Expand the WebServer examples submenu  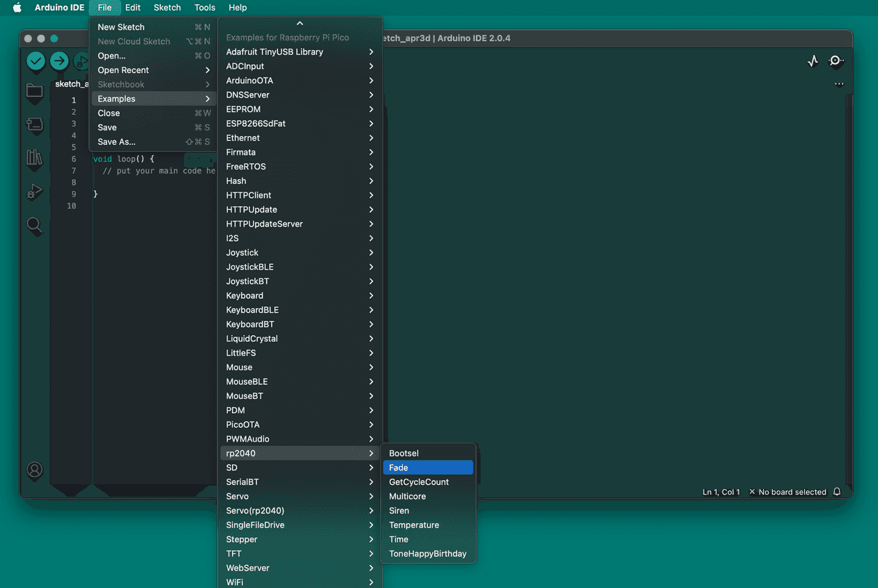pos(300,568)
